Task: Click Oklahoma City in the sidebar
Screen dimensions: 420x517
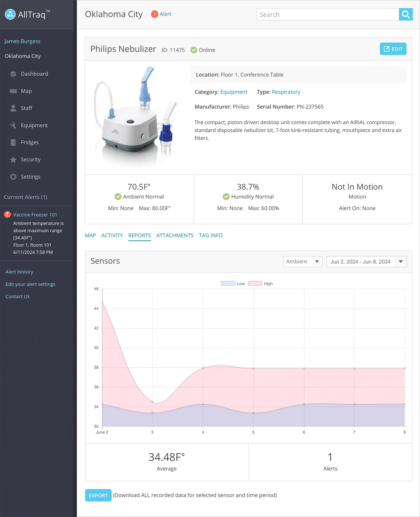Action: click(x=23, y=56)
